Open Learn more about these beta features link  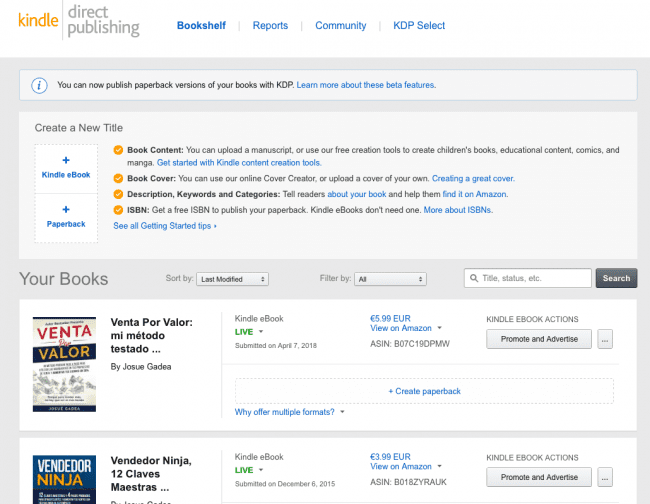[366, 85]
